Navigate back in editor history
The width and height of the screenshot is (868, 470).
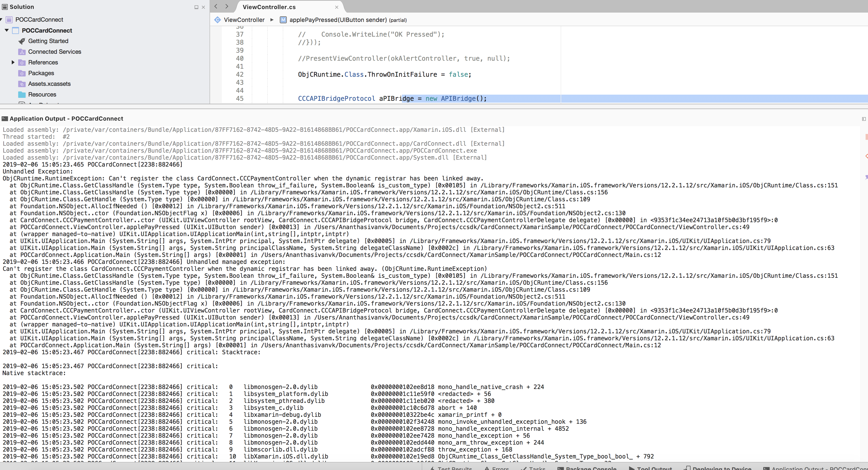[x=216, y=6]
